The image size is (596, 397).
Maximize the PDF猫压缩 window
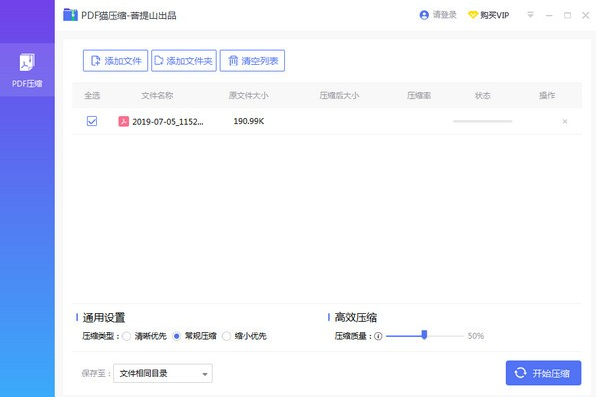click(567, 15)
